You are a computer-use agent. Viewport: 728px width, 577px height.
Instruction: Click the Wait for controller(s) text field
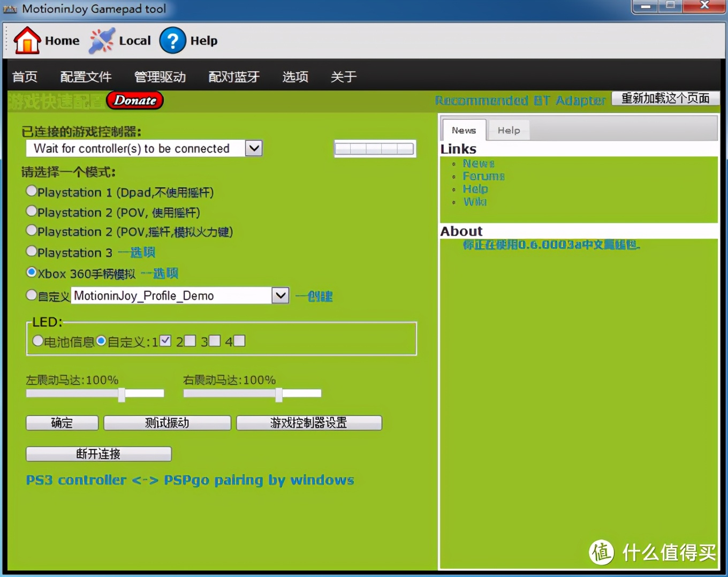(136, 148)
